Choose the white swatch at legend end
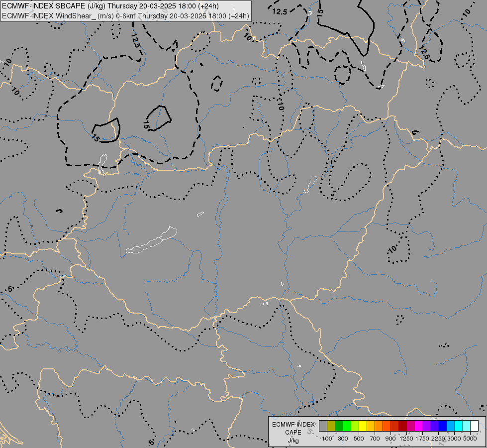 coord(474,426)
